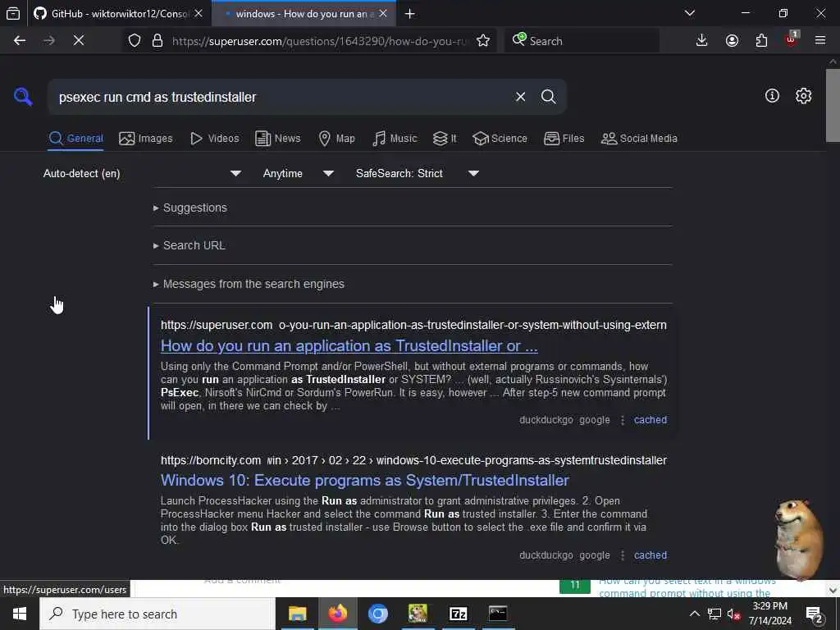Click the network tray icon
The image size is (840, 630).
tap(714, 614)
